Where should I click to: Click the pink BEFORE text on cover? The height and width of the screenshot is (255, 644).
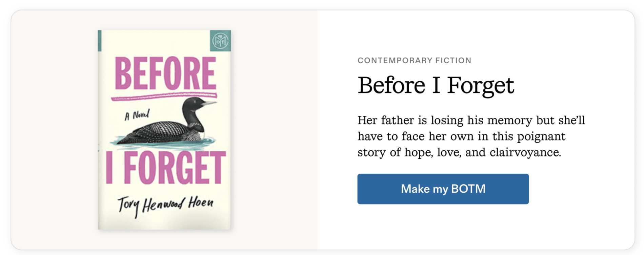165,73
